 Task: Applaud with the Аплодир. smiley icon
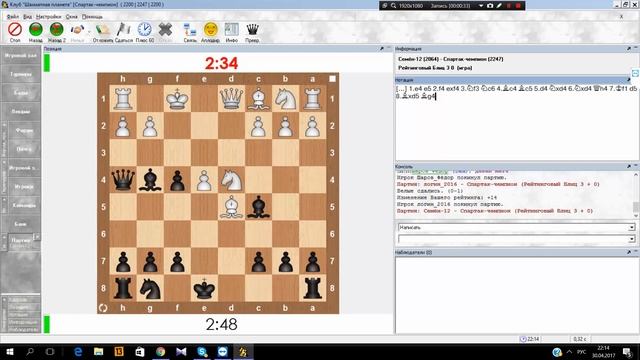pos(211,30)
